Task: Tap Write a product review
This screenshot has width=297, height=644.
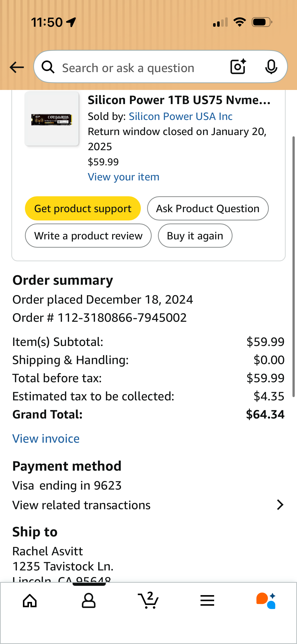Action: (88, 236)
